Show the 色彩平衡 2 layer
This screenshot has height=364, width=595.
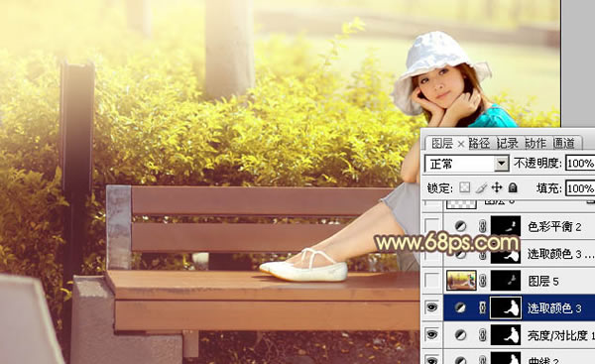(431, 226)
